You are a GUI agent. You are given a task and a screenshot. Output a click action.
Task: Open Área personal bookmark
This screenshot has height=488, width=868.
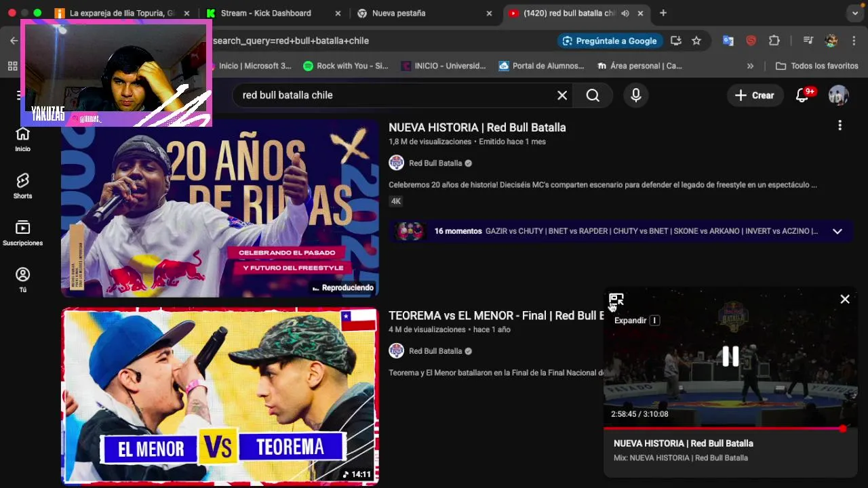tap(639, 66)
